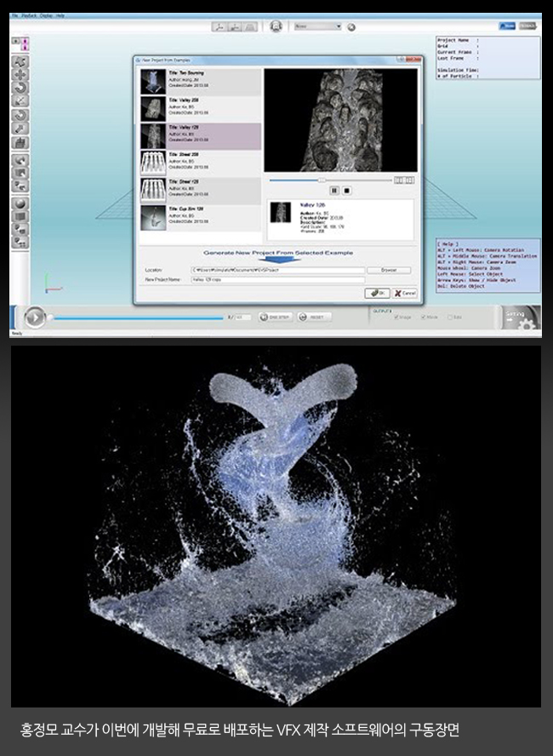
Task: Click the round button right of the dropdown
Action: click(x=351, y=27)
